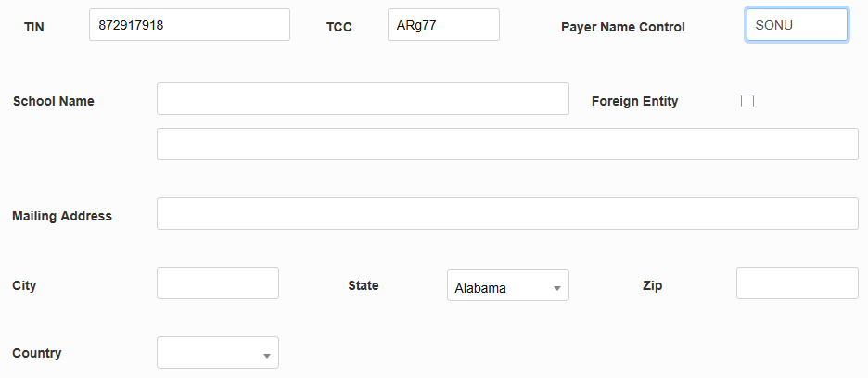Click the School Name label
The width and height of the screenshot is (868, 378).
point(54,101)
